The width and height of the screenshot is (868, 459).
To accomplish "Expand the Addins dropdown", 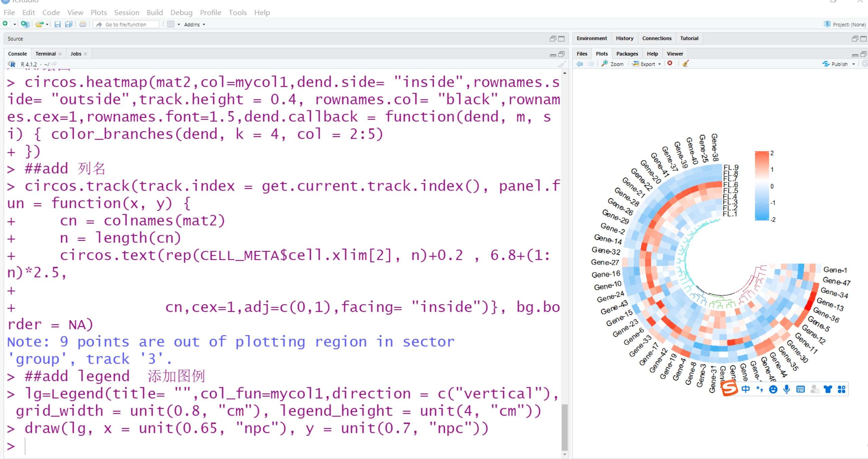I will [x=194, y=24].
